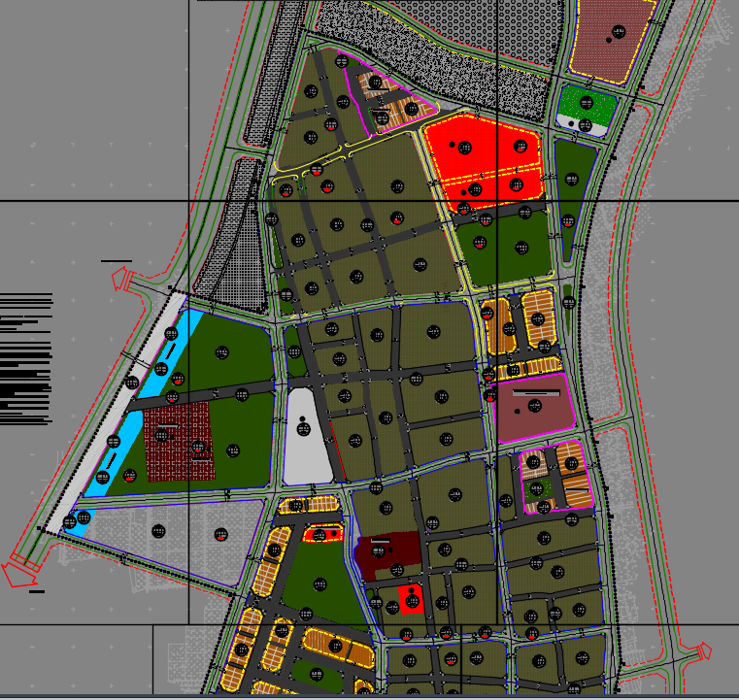Image resolution: width=739 pixels, height=700 pixels.
Task: Click the red entrance arrow near the legend
Action: click(123, 281)
